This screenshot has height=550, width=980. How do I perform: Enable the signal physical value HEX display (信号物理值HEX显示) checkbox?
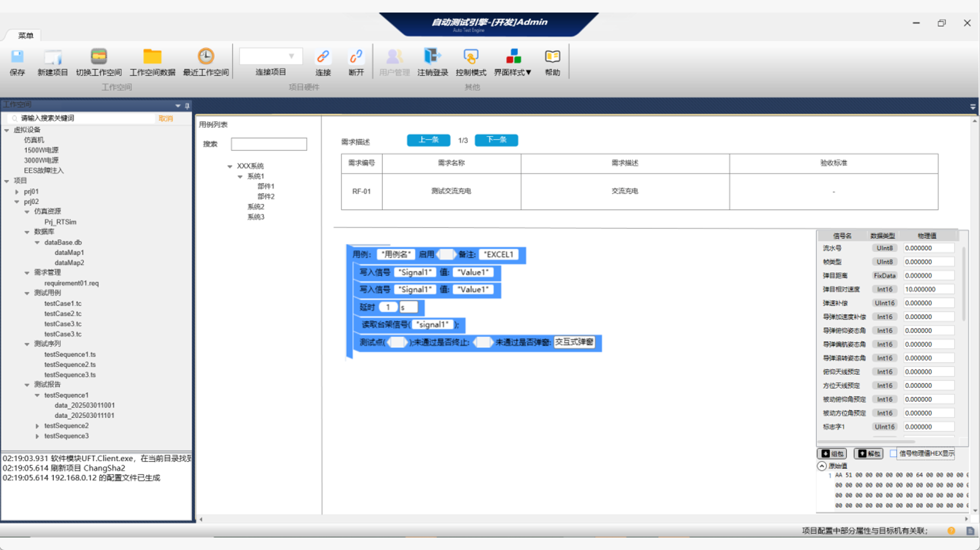pyautogui.click(x=893, y=453)
